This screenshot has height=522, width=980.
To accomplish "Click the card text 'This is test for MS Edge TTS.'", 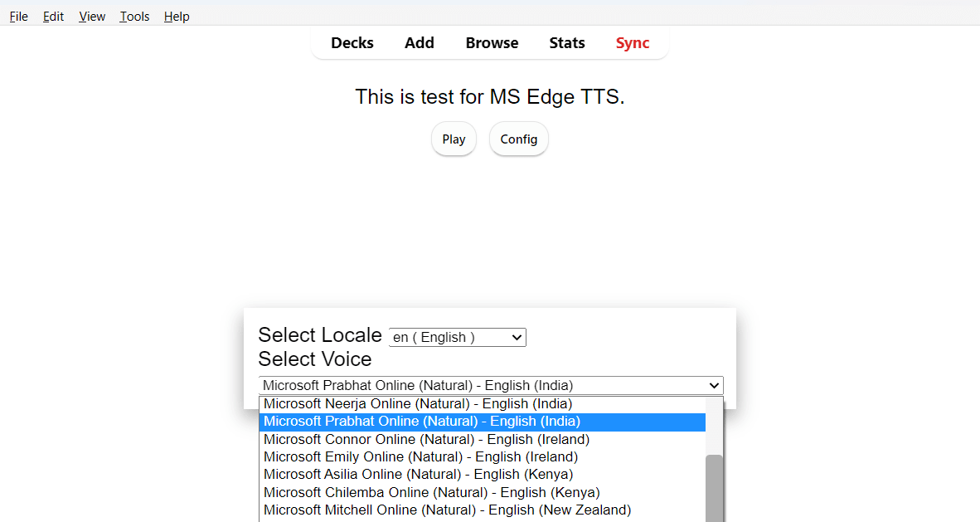I will (490, 97).
